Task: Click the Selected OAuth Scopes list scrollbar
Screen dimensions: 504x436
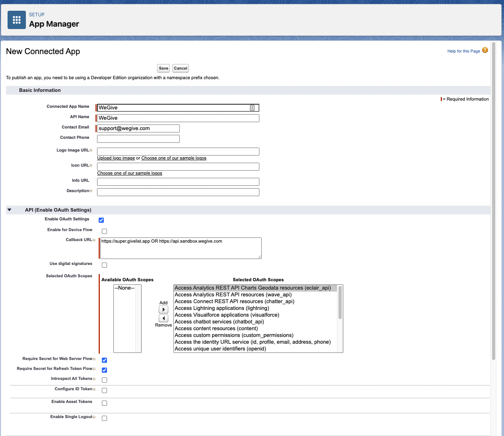Action: 340,302
